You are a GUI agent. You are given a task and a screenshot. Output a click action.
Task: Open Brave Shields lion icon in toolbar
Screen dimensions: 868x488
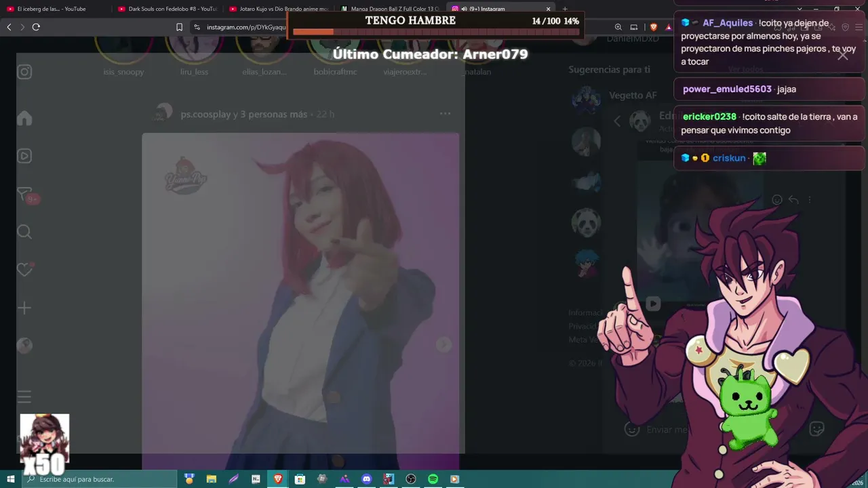point(653,27)
